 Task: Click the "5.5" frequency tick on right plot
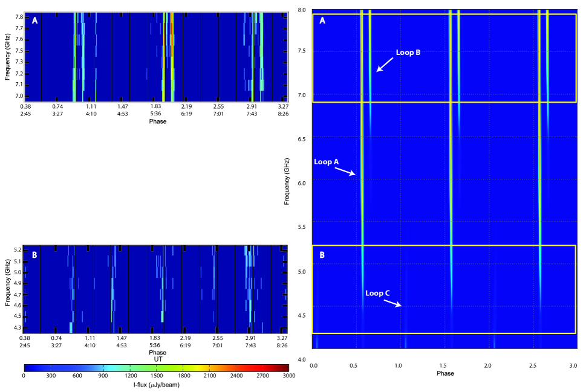(x=302, y=227)
